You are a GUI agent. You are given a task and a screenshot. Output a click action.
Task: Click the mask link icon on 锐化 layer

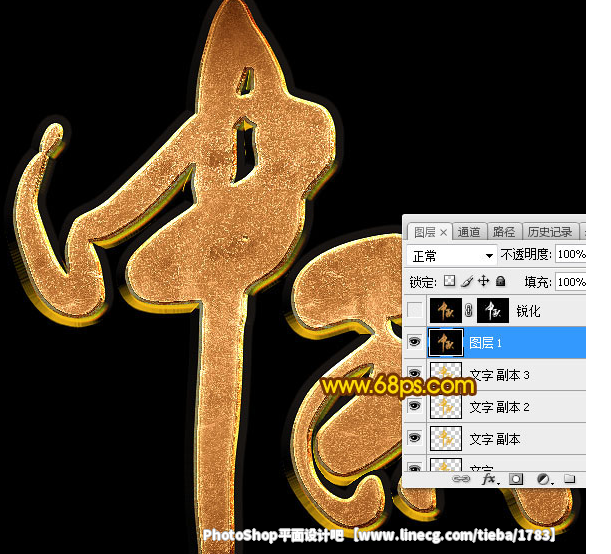point(470,311)
